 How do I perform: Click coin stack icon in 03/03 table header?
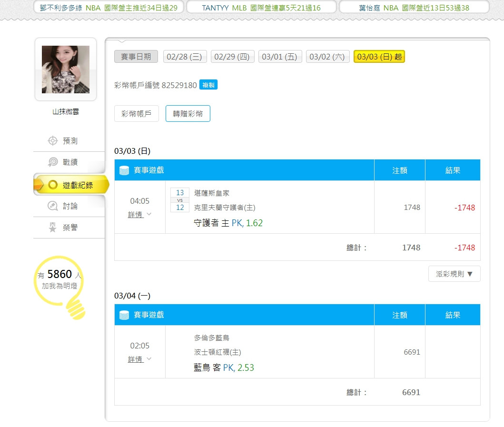pos(124,170)
